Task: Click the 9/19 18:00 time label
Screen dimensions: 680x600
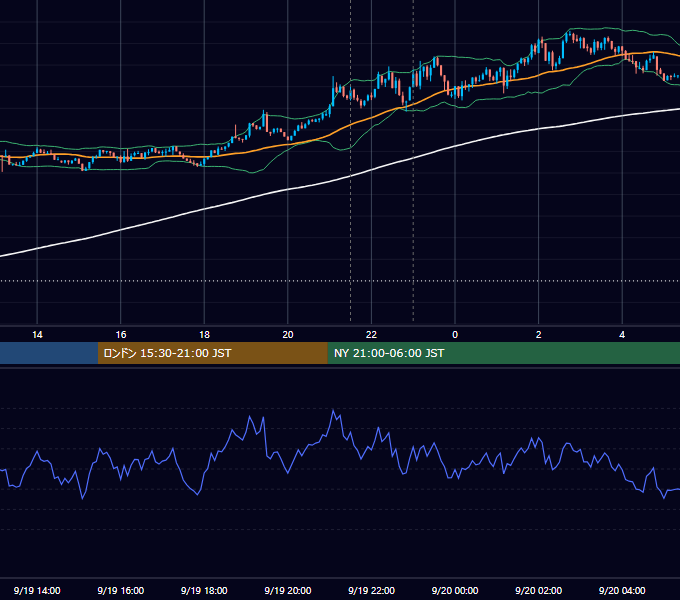Action: click(204, 590)
